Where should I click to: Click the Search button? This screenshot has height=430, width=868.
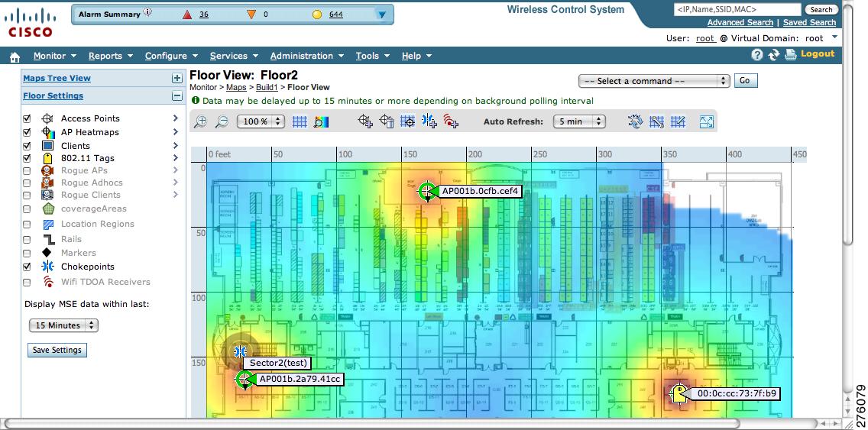tap(821, 9)
